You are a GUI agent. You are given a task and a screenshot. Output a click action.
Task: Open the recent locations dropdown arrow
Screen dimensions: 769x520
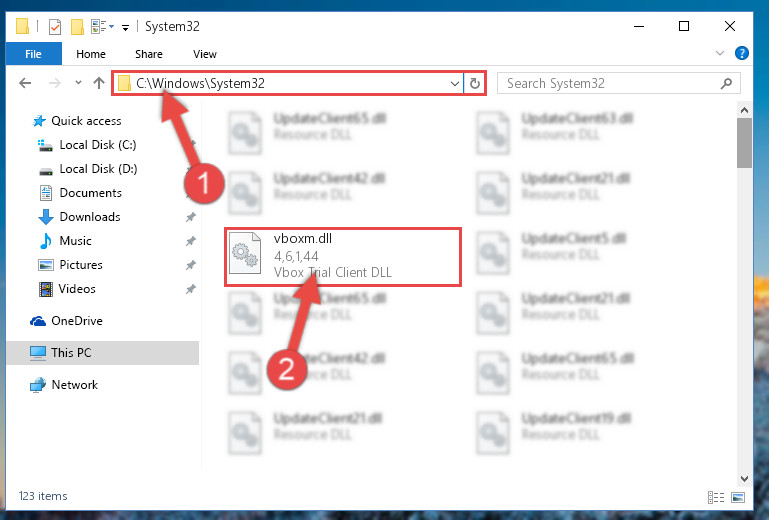[x=78, y=82]
